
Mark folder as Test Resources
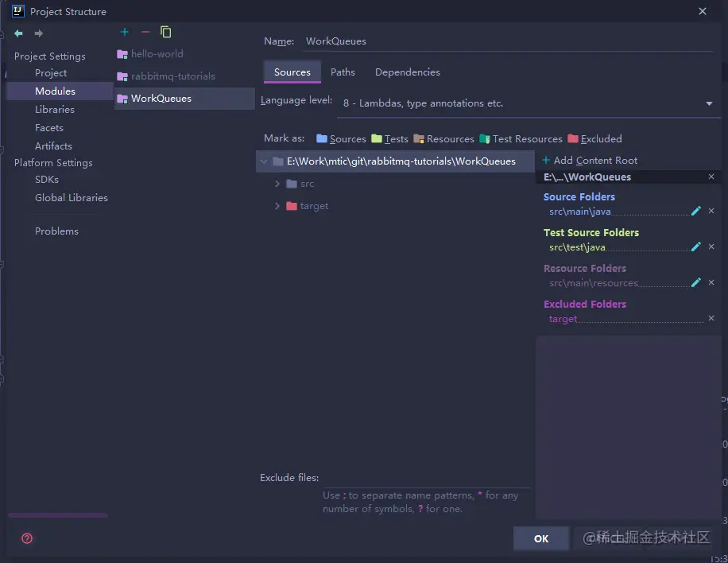521,139
